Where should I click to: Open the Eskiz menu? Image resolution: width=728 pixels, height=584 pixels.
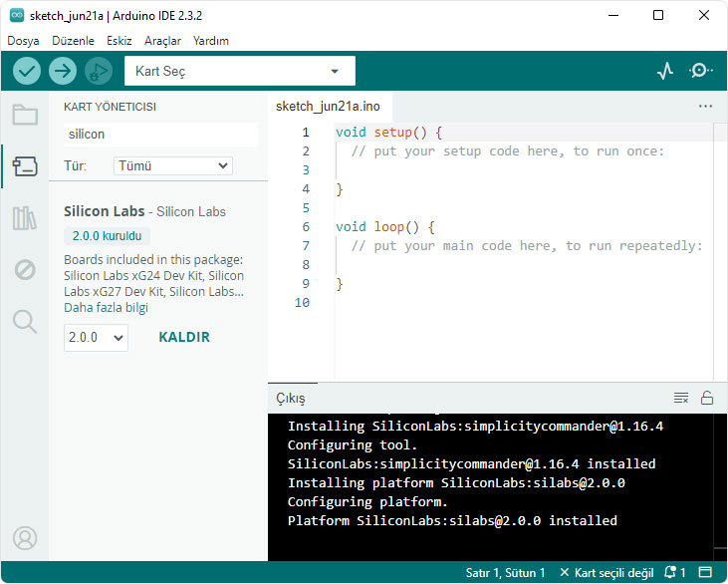(x=120, y=41)
